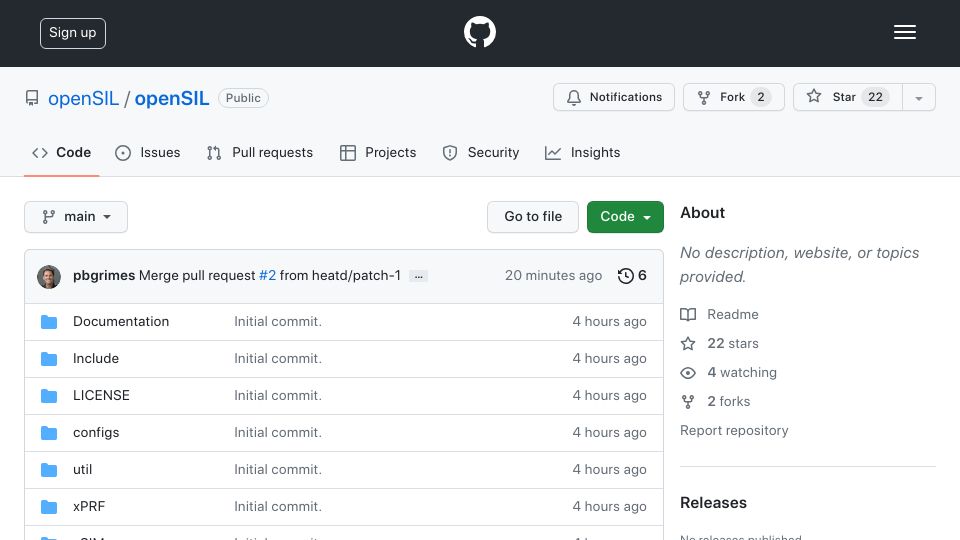Click the Go to file button
960x540 pixels.
pyautogui.click(x=533, y=217)
